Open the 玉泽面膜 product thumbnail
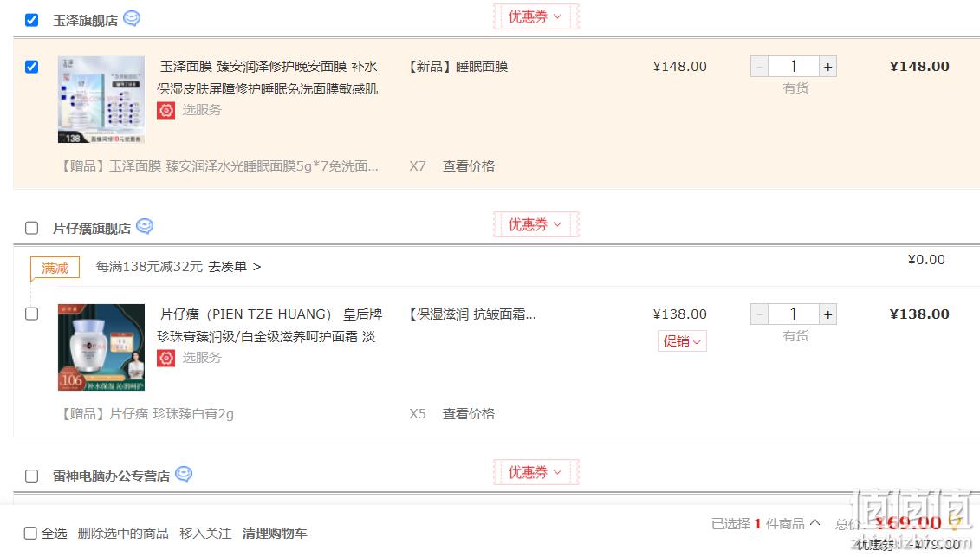This screenshot has width=980, height=557. pos(101,100)
